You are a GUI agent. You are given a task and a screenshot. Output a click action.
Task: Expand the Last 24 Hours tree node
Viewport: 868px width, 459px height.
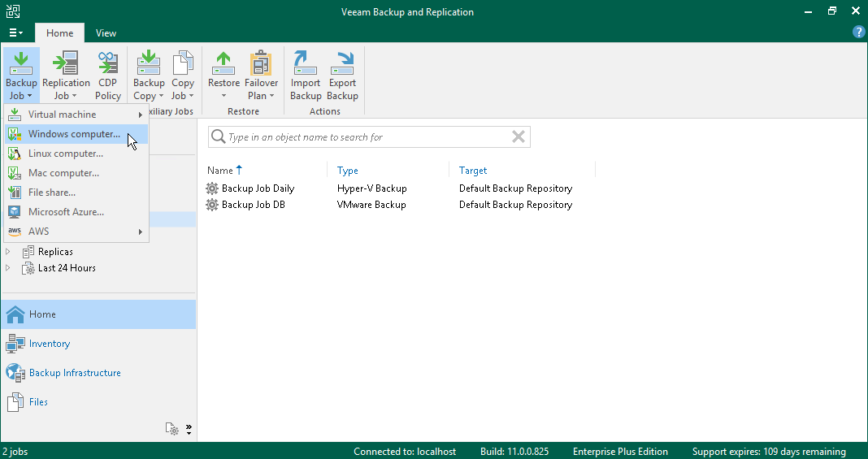tap(8, 267)
